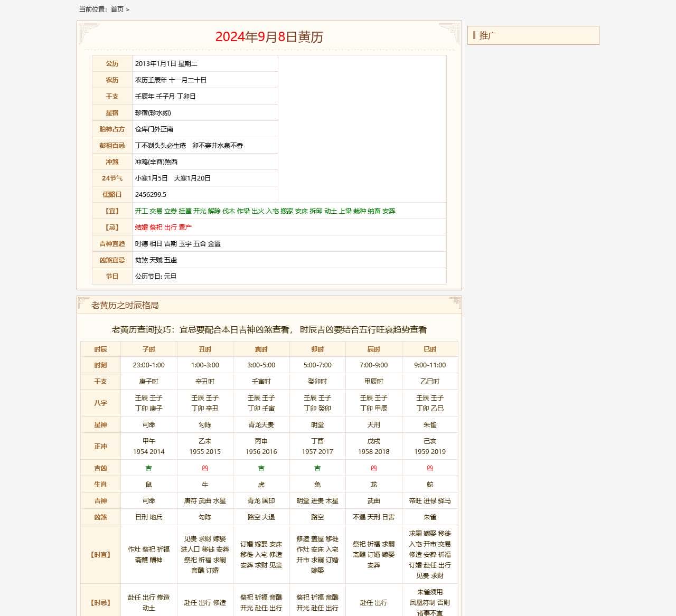Click 祭祀 in the red 忌 row

(x=156, y=228)
